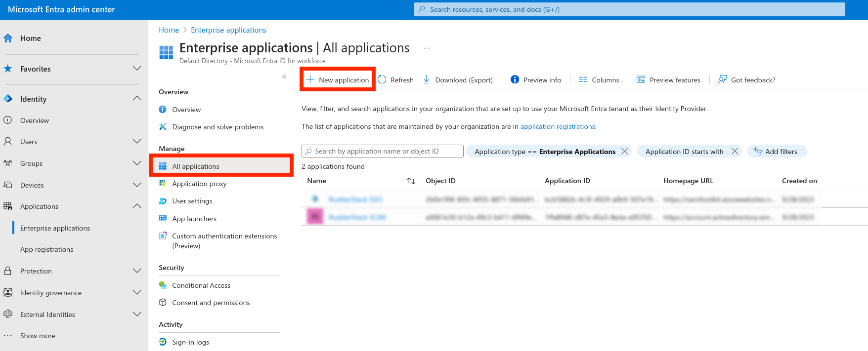Collapse the Identity section chevron
This screenshot has width=868, height=351.
click(x=137, y=99)
